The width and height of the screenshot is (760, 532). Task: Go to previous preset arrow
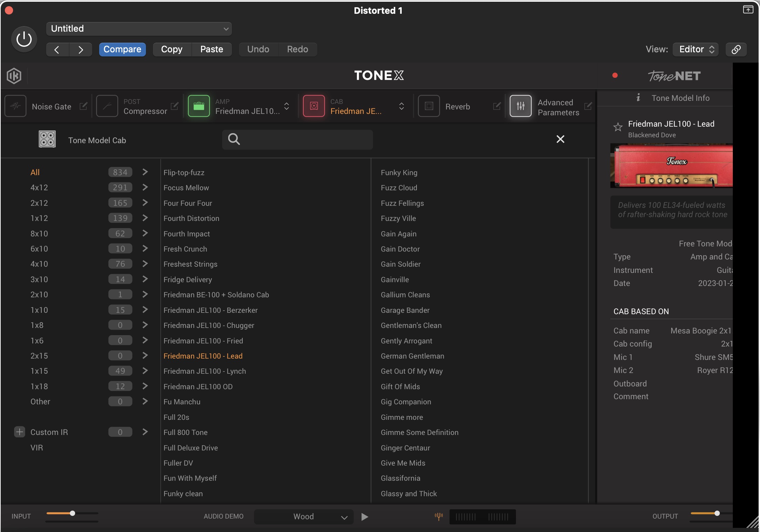point(57,50)
